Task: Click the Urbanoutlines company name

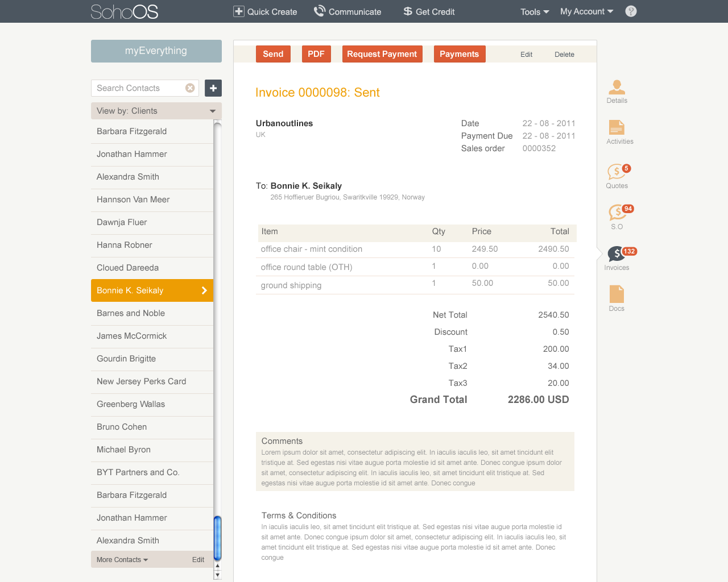Action: [x=284, y=123]
